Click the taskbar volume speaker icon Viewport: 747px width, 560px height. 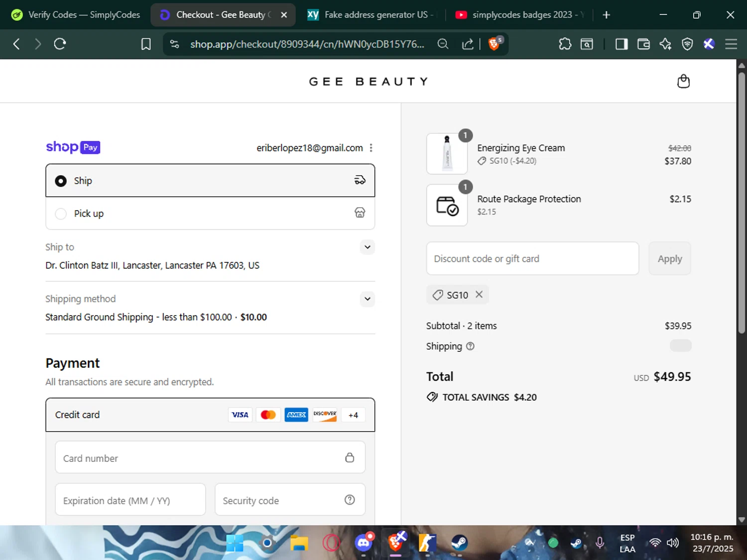pos(673,543)
